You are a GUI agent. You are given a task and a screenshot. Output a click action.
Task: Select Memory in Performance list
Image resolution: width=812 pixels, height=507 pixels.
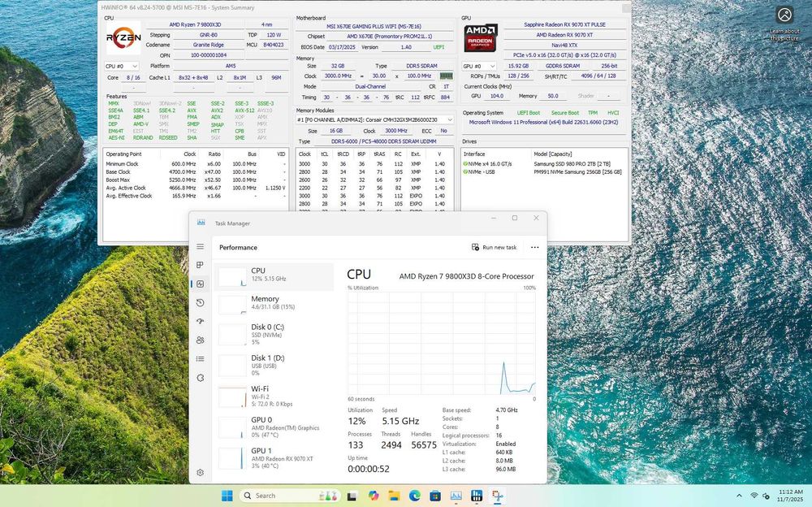coord(274,305)
